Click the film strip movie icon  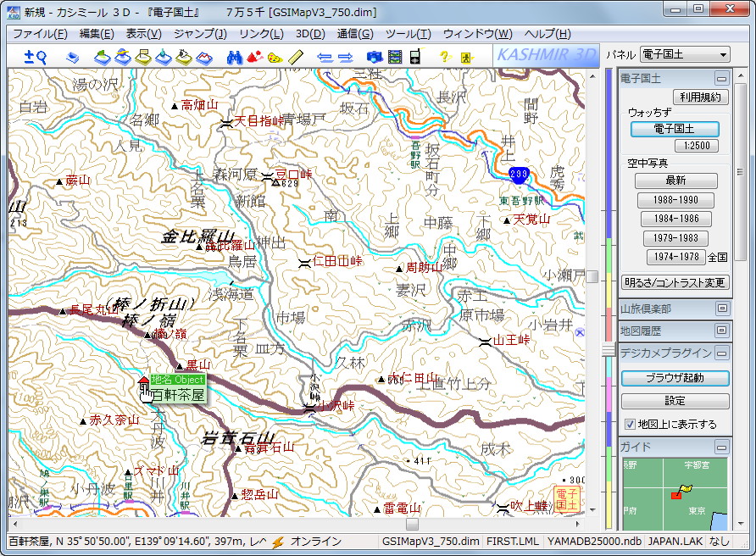pos(395,58)
